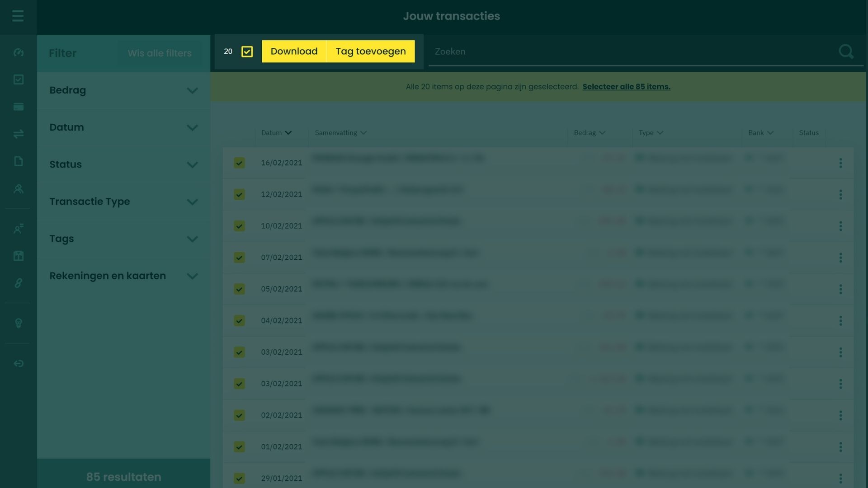This screenshot has height=488, width=868.
Task: Open the dashboard gauge icon
Action: click(x=18, y=53)
